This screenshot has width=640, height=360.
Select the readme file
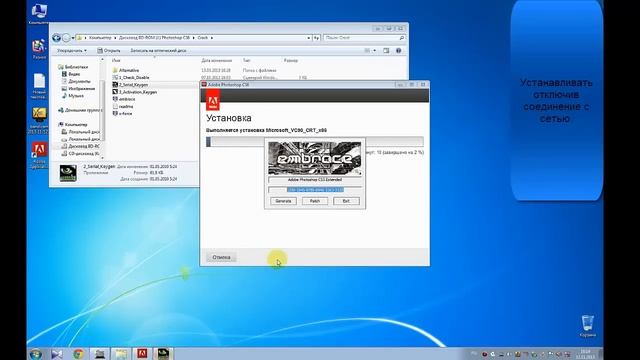[122, 107]
